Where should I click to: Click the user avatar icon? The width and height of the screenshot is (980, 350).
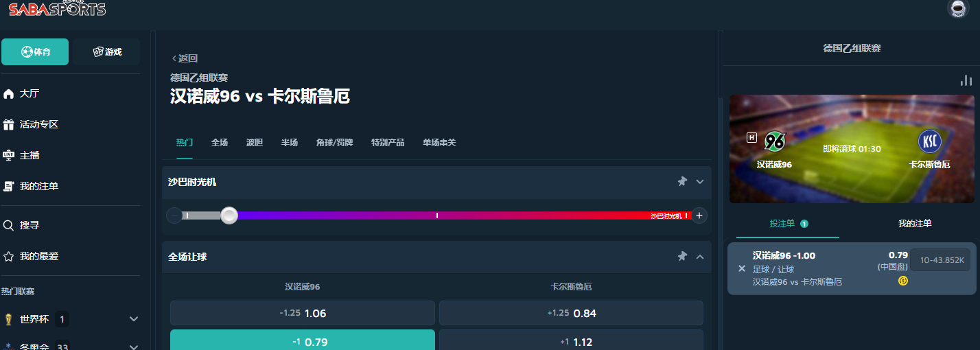957,8
